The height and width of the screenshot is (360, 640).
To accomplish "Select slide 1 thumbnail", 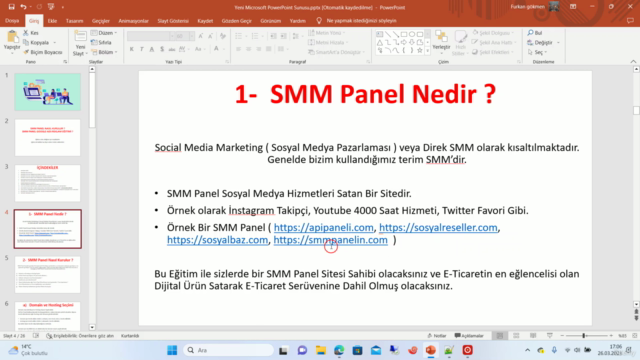I will [x=48, y=92].
